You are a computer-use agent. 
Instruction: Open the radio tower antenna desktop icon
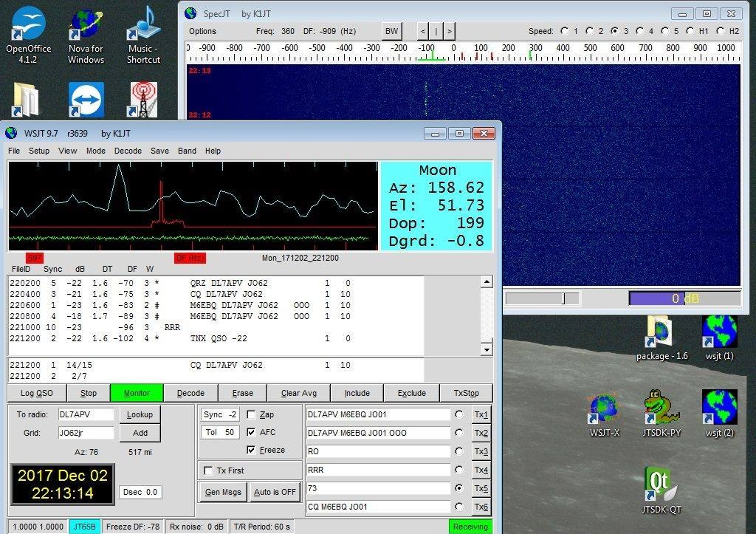pyautogui.click(x=143, y=100)
